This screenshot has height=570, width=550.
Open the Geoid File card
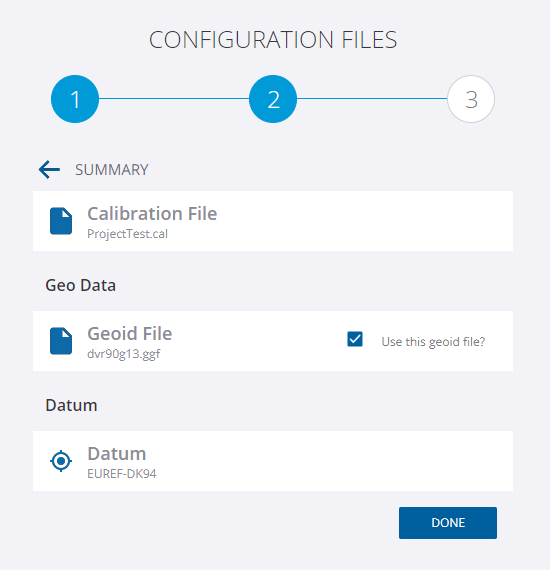[273, 341]
